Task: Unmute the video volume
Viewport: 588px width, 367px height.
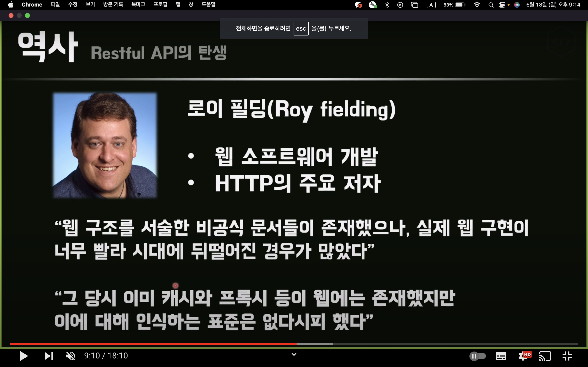Action: tap(70, 356)
